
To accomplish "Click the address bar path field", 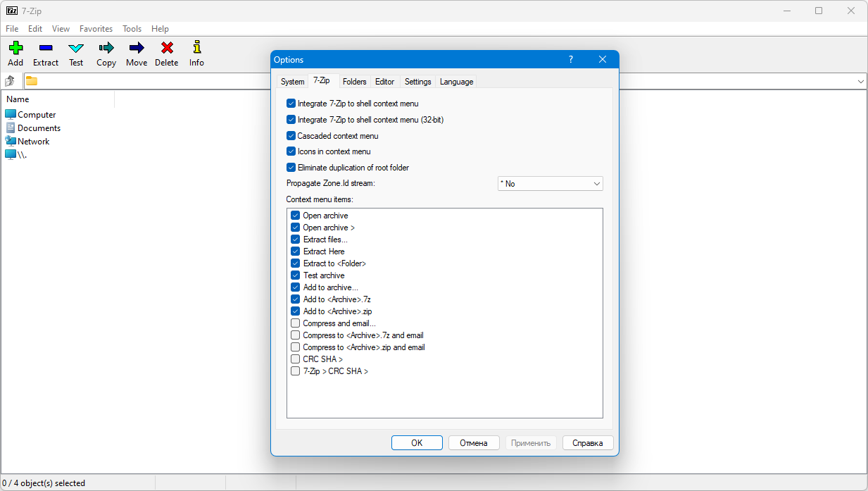I will tap(446, 82).
